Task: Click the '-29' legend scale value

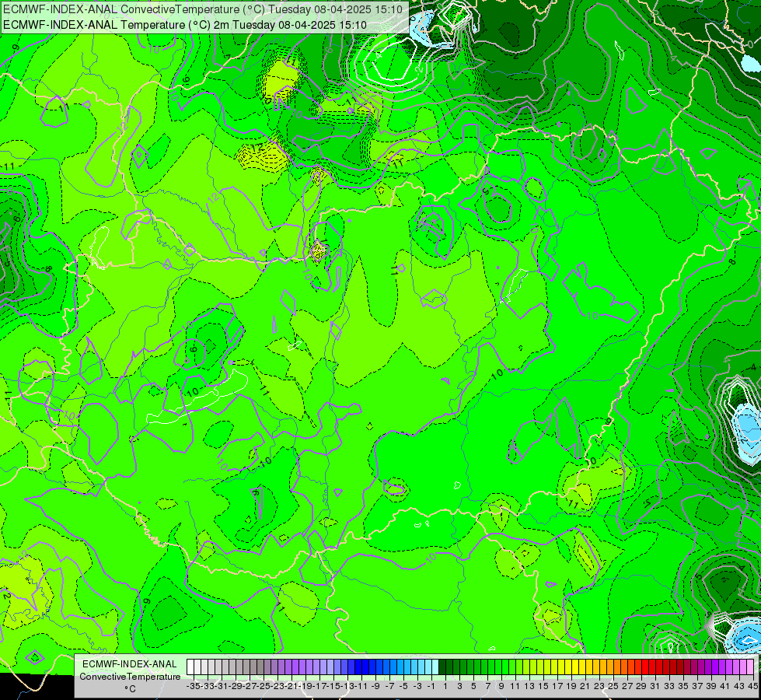Action: [x=236, y=686]
